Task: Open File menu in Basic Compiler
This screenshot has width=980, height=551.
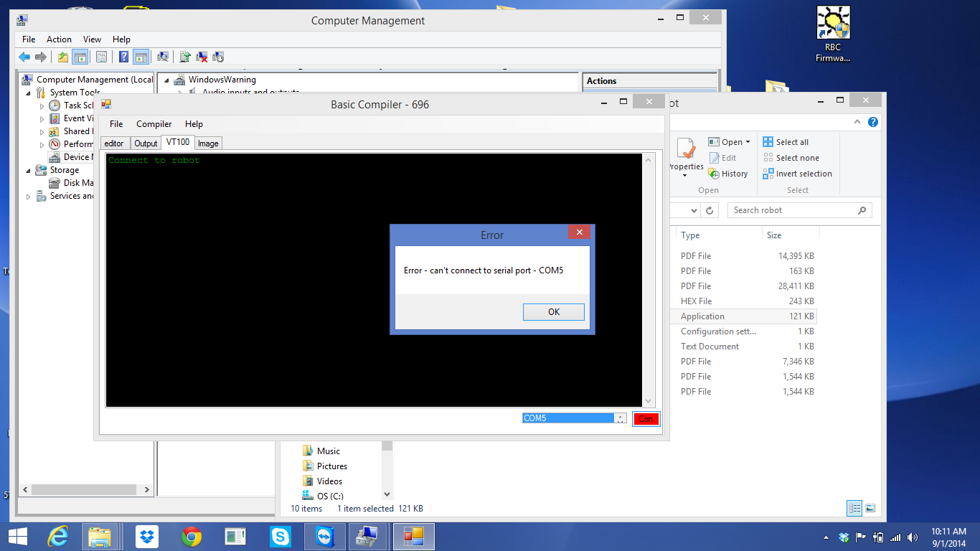Action: [116, 124]
